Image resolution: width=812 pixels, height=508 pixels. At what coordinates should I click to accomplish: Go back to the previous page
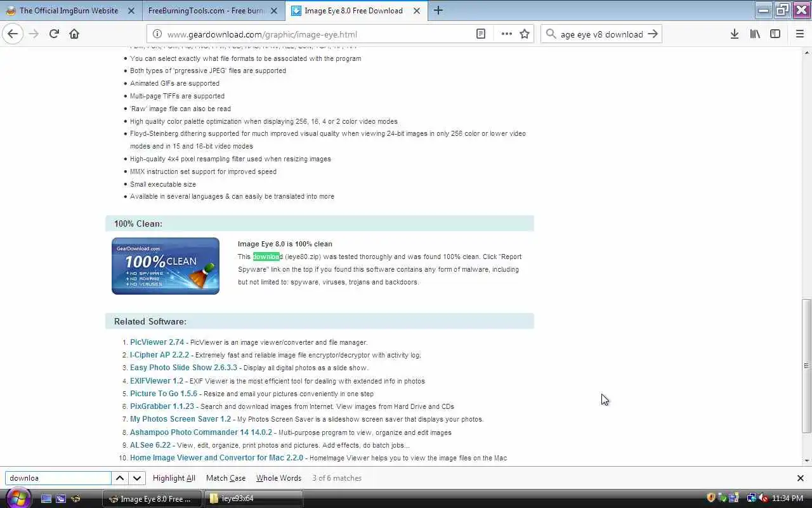[x=13, y=34]
